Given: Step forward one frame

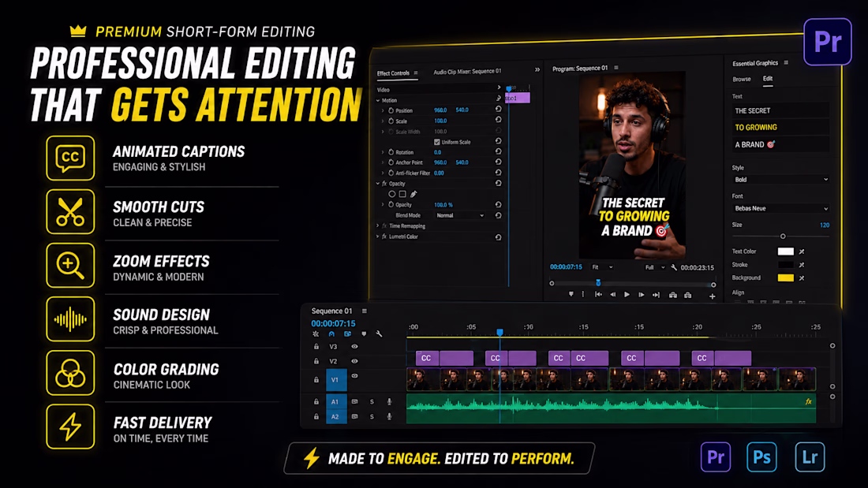Looking at the screenshot, I should pyautogui.click(x=641, y=295).
